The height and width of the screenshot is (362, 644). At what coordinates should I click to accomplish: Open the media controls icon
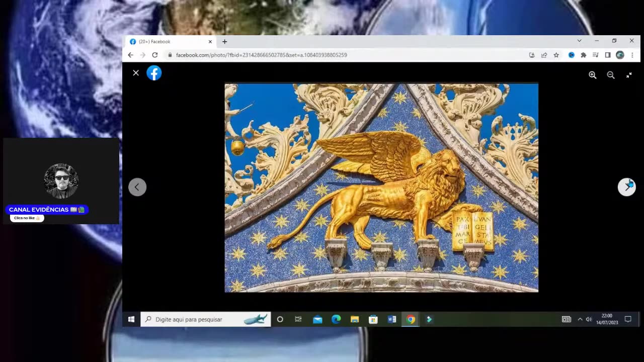click(x=596, y=55)
